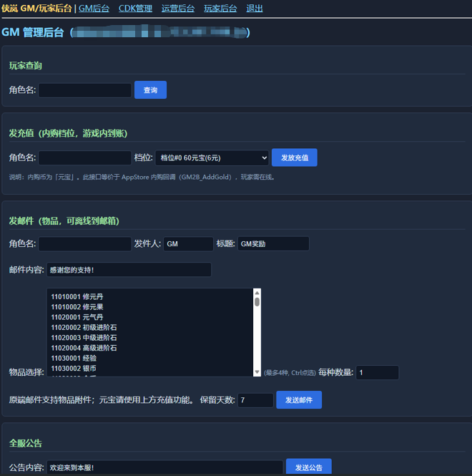Click the 邮件内容 field with 感谢您的支持!

129,270
